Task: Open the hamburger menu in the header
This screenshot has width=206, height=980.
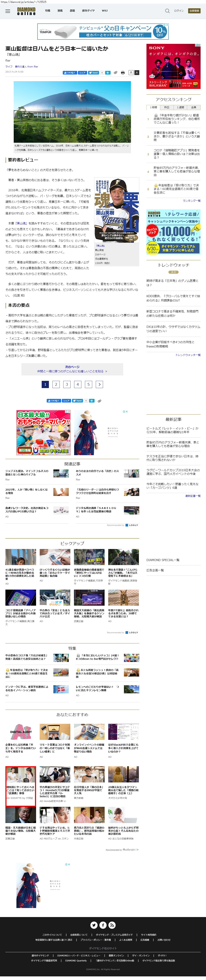Action: [x=8, y=11]
